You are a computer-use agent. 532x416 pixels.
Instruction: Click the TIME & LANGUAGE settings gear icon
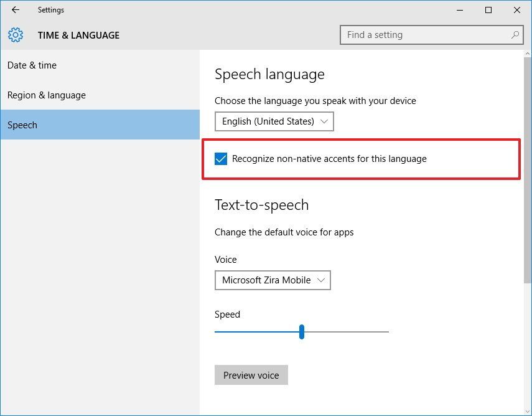click(15, 35)
